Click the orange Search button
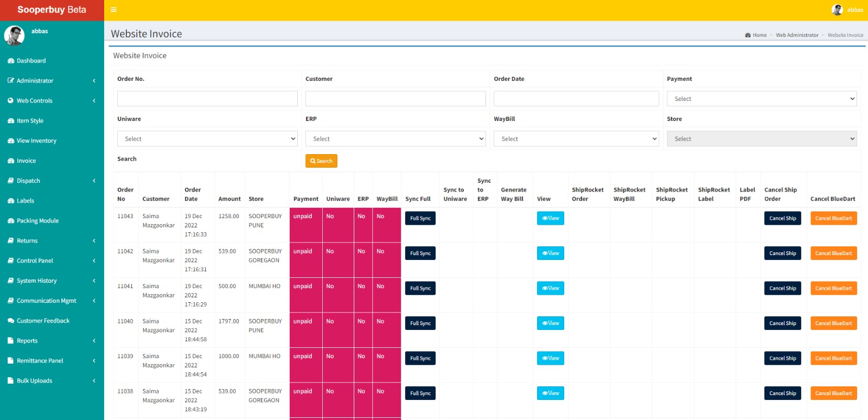The width and height of the screenshot is (868, 420). [x=321, y=161]
